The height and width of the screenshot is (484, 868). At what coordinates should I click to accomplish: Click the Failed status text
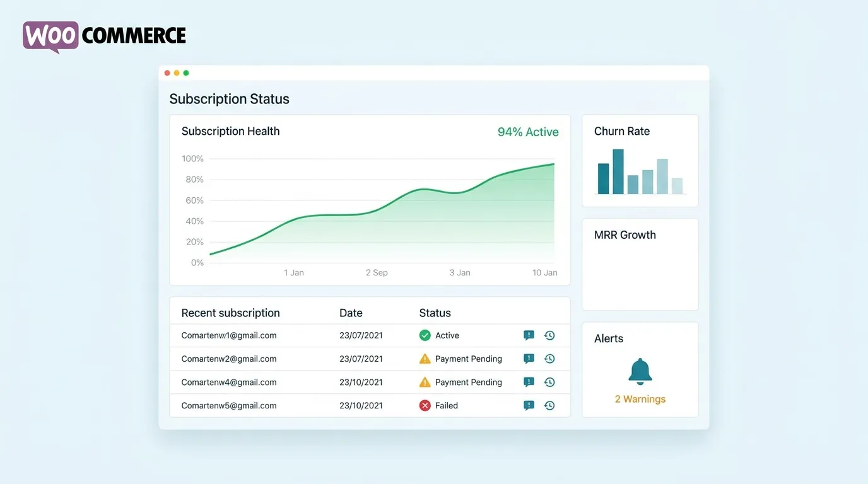447,405
